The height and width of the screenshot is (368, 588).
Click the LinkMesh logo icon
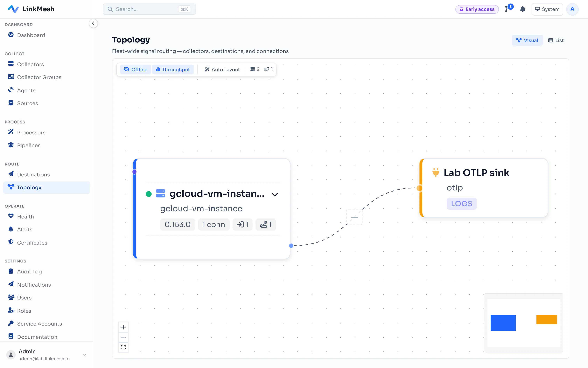[13, 9]
